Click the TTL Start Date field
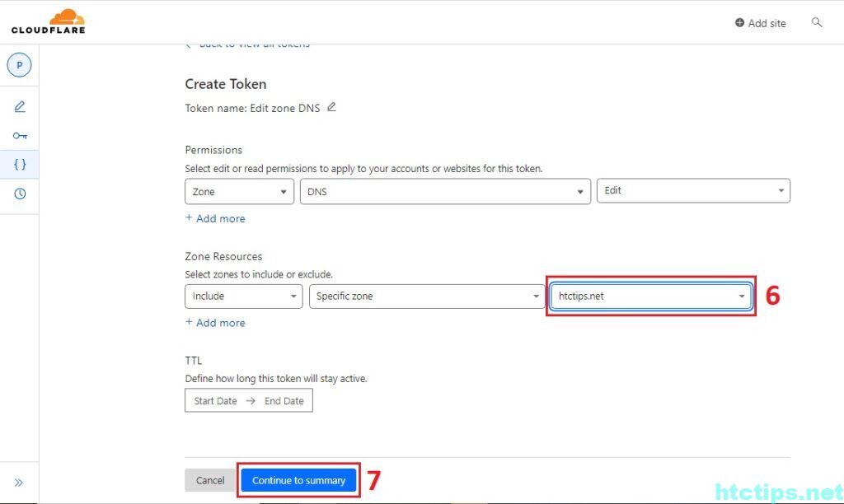The image size is (844, 504). [215, 401]
